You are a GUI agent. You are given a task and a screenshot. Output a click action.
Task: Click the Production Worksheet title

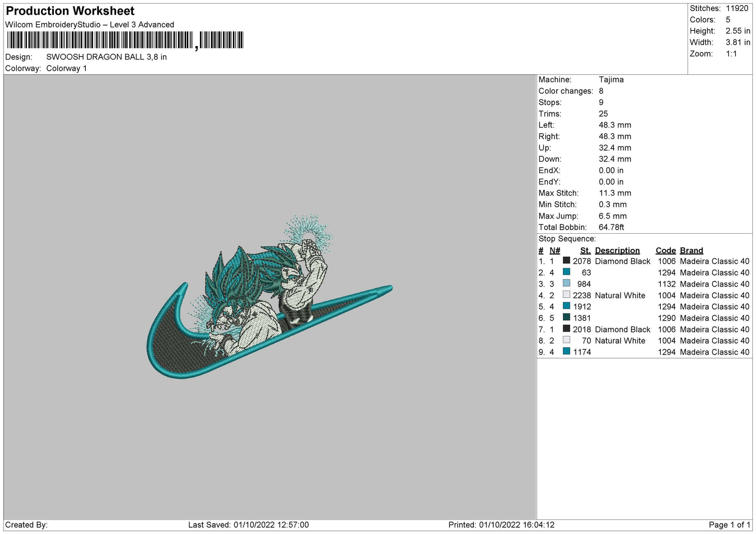(x=70, y=11)
